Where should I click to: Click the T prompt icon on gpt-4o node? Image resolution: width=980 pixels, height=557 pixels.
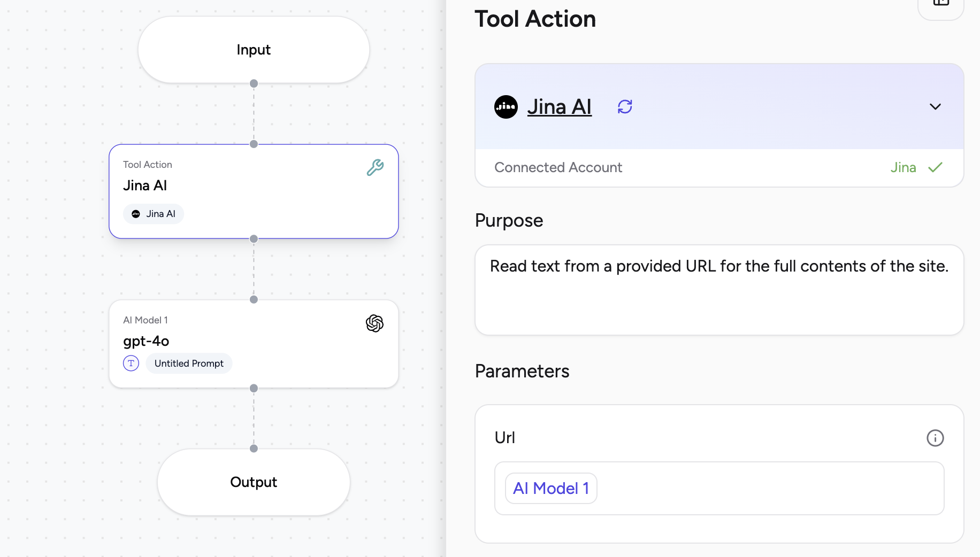coord(131,363)
